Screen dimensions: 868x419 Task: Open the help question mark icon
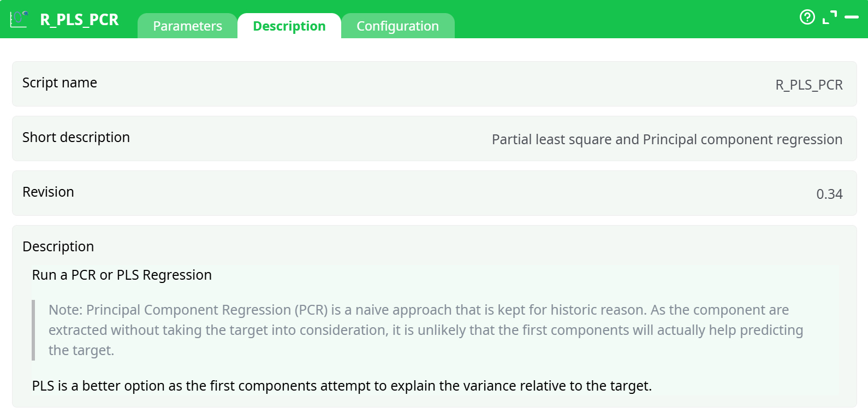pyautogui.click(x=807, y=17)
